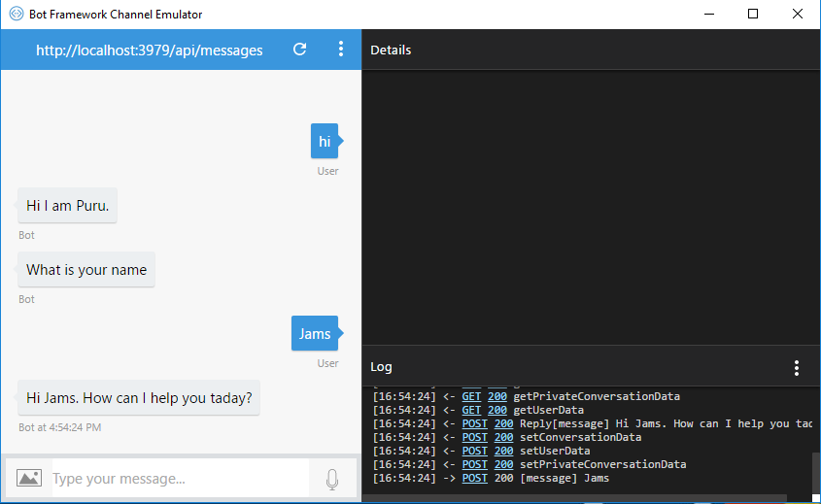Click the 'Bot at 4:54:24 PM' timestamp
This screenshot has height=504, width=821.
pos(59,427)
